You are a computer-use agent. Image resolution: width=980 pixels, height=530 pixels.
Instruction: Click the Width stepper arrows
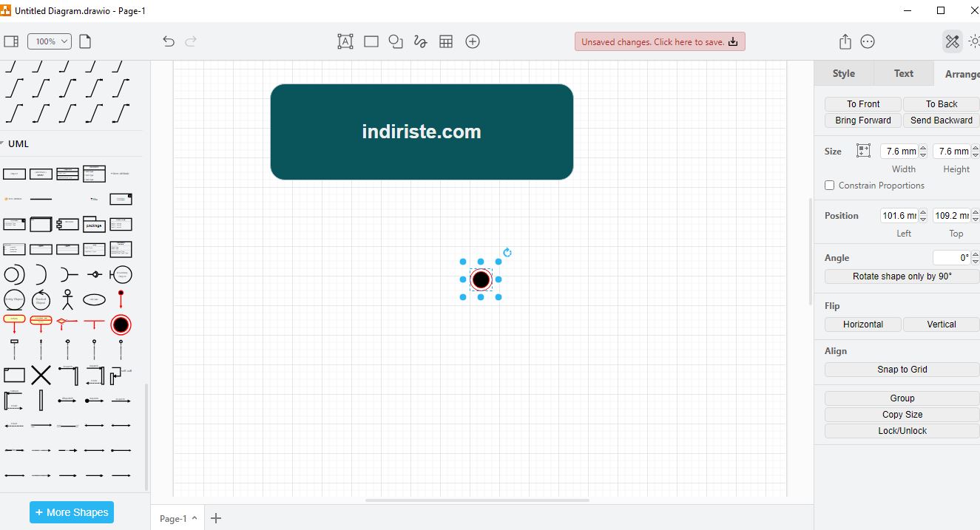click(x=923, y=151)
